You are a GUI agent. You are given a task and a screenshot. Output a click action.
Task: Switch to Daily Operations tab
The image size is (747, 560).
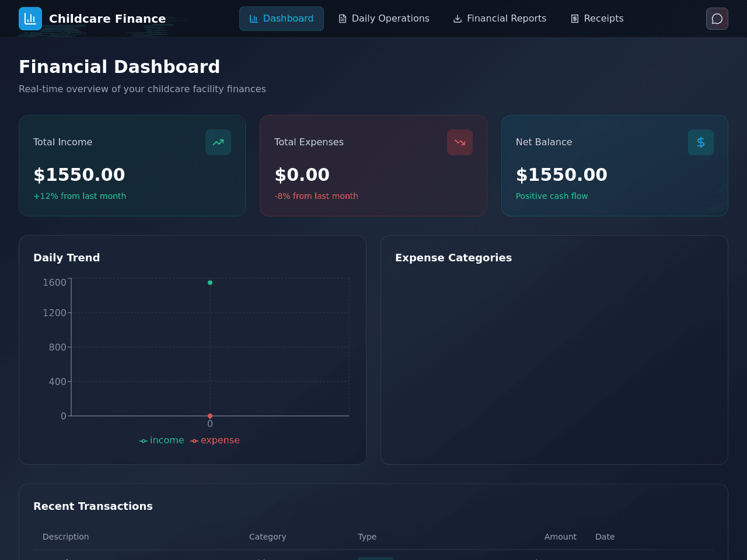coord(384,19)
